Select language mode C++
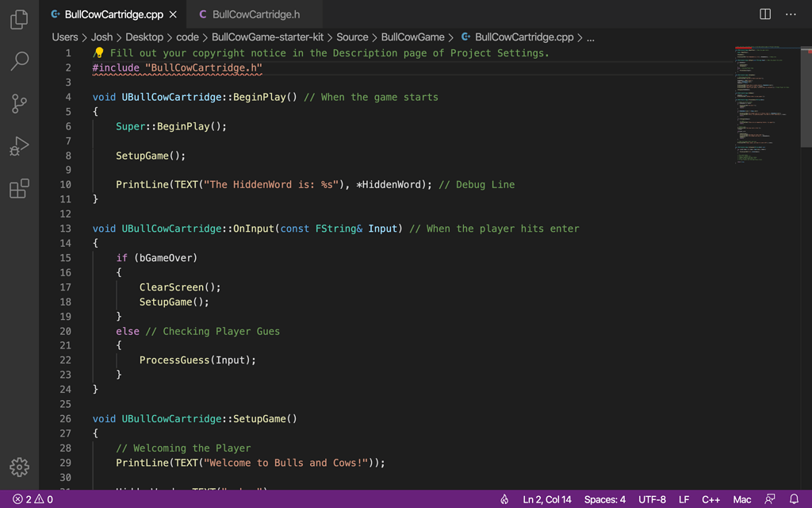This screenshot has width=812, height=508. (x=711, y=500)
